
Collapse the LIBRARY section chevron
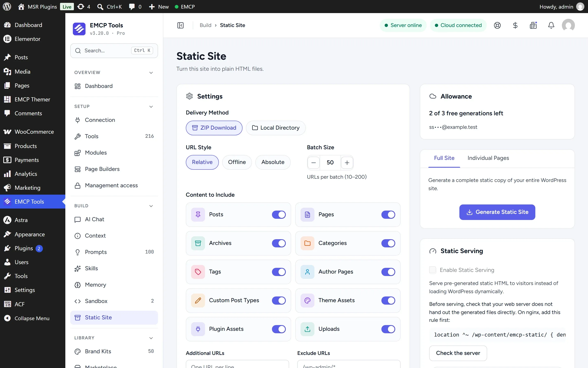[151, 338]
